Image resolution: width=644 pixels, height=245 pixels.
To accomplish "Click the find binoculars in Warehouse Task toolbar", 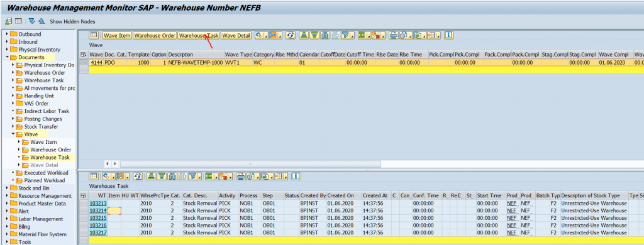I will [x=172, y=176].
